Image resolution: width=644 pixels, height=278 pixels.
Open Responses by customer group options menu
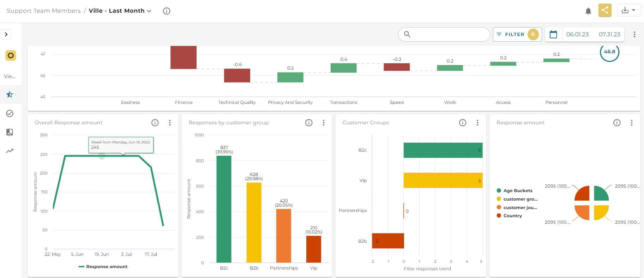[x=324, y=123]
